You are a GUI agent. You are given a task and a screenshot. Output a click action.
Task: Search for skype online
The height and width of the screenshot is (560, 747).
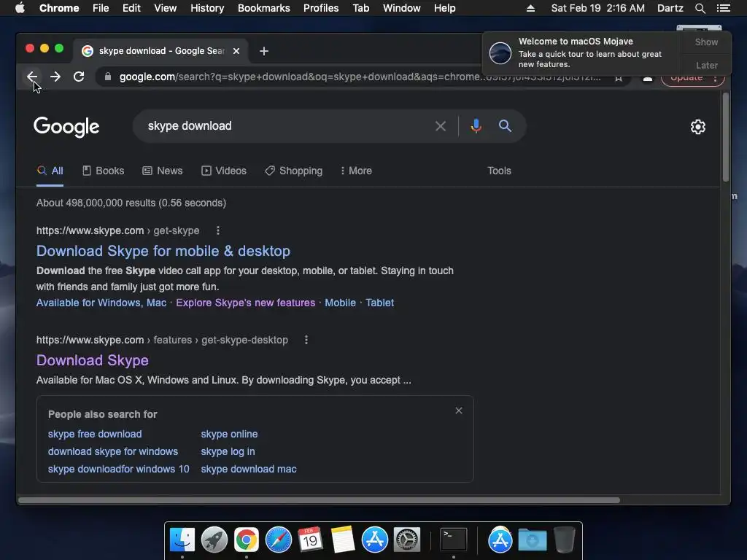coord(229,434)
